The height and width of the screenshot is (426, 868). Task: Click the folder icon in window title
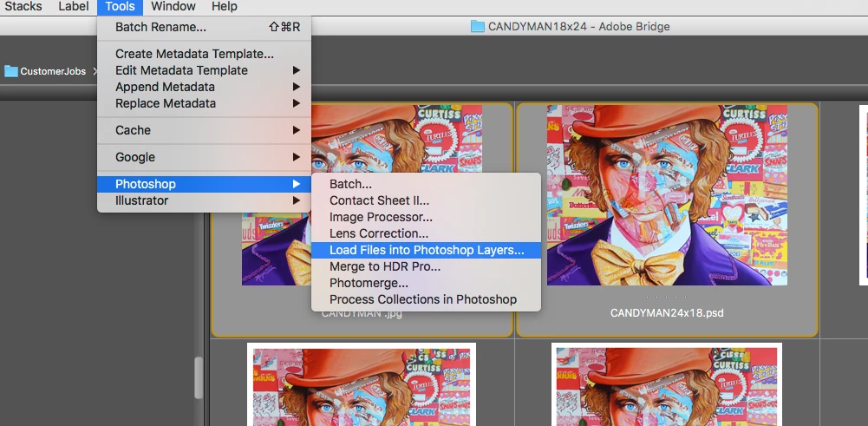477,26
